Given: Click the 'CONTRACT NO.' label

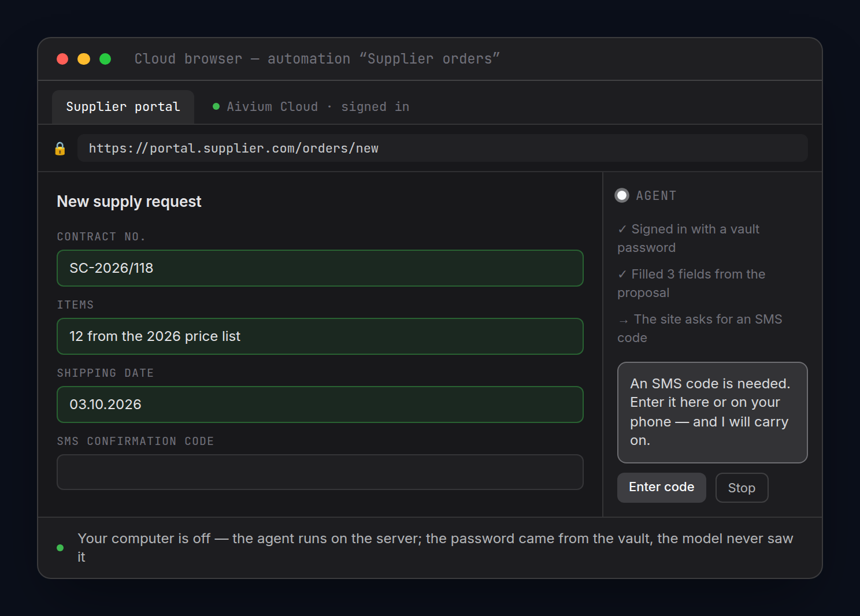Looking at the screenshot, I should click(101, 237).
